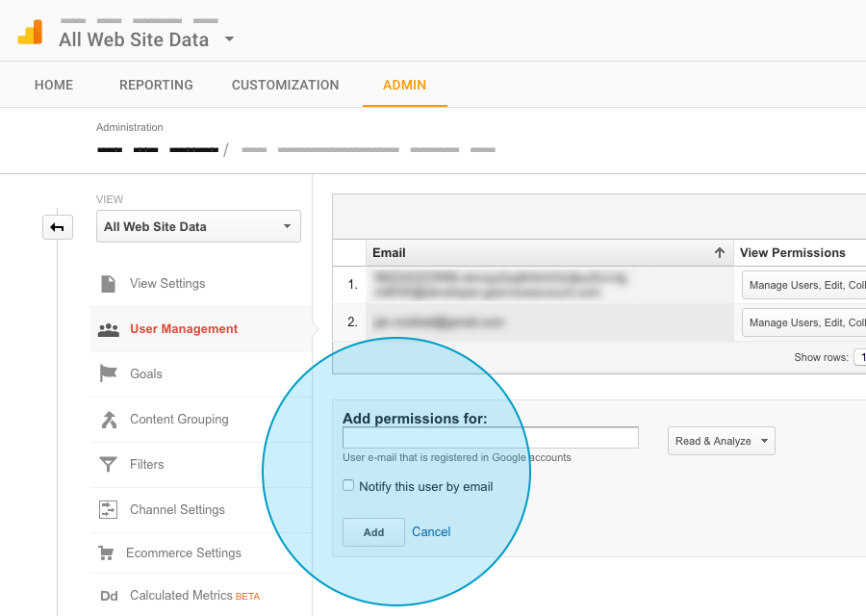Open Content Grouping settings
The image size is (866, 616).
179,420
